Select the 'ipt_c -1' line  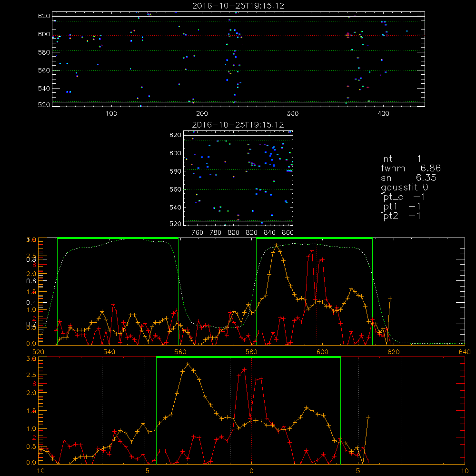pos(403,197)
